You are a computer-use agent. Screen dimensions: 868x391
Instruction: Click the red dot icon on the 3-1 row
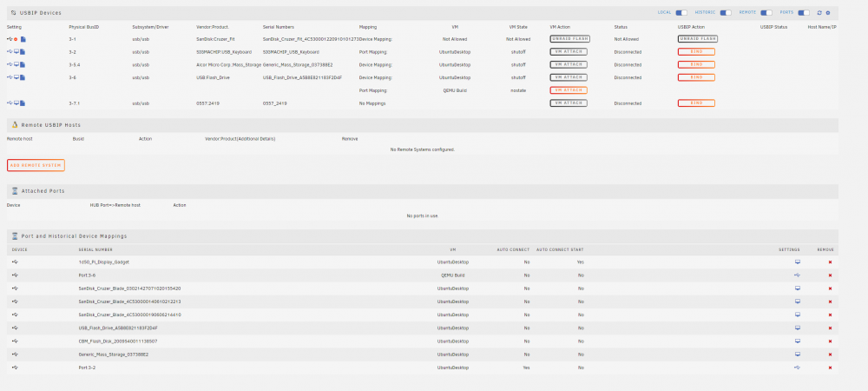(16, 39)
